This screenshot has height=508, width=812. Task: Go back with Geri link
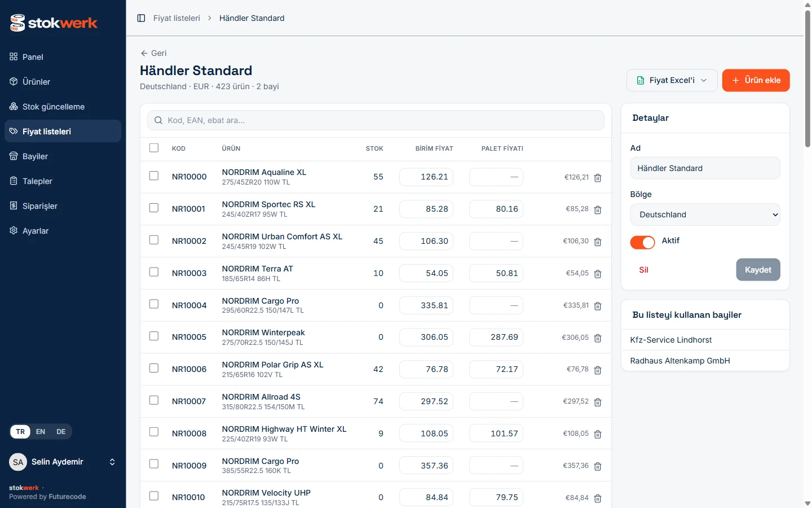pos(153,53)
